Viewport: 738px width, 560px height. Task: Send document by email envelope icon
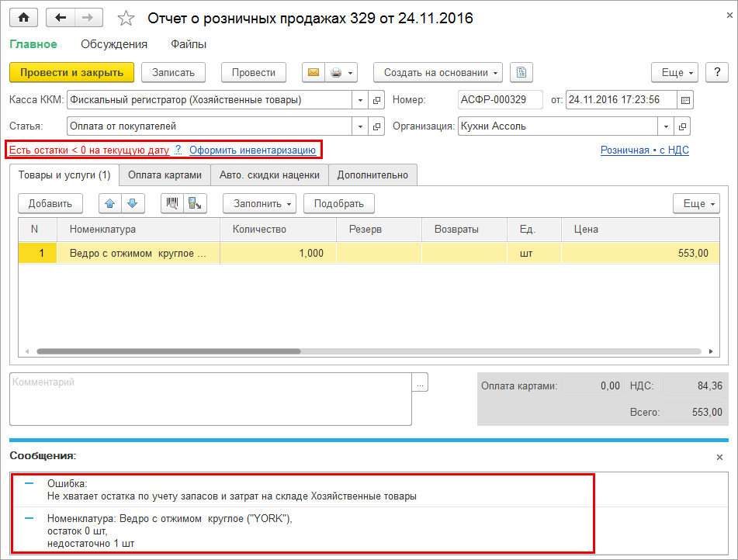[x=314, y=72]
